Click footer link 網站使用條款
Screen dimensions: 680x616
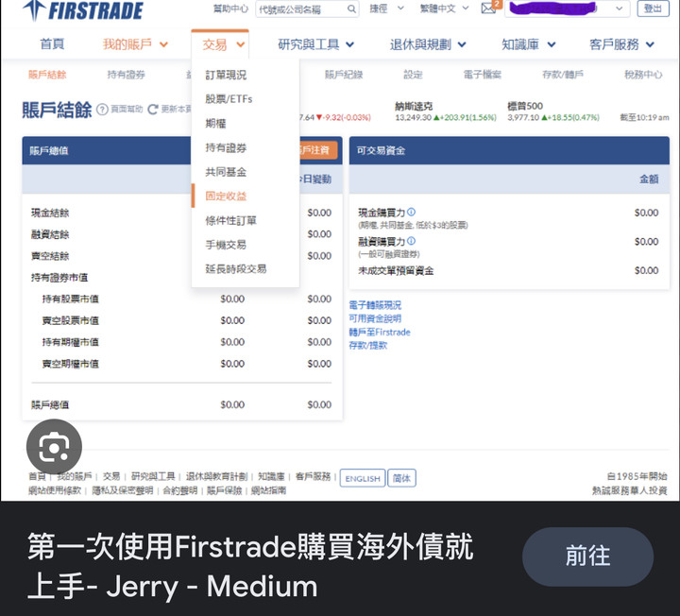(x=55, y=490)
